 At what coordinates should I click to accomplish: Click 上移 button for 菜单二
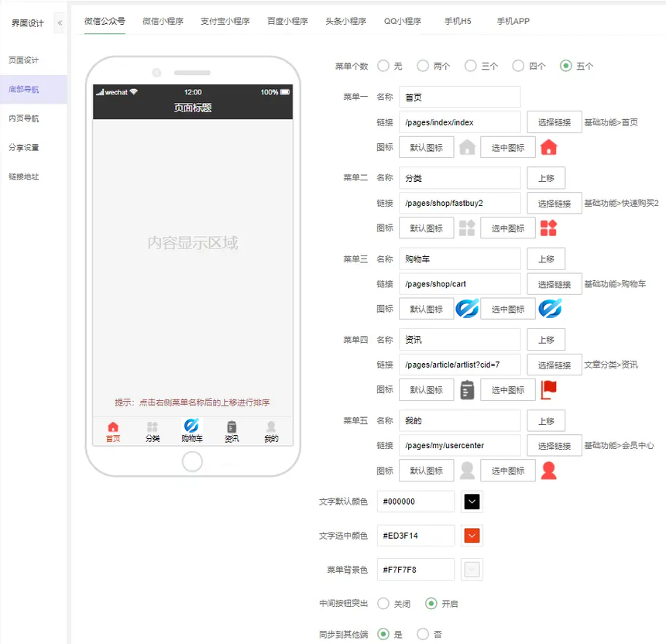tap(546, 178)
